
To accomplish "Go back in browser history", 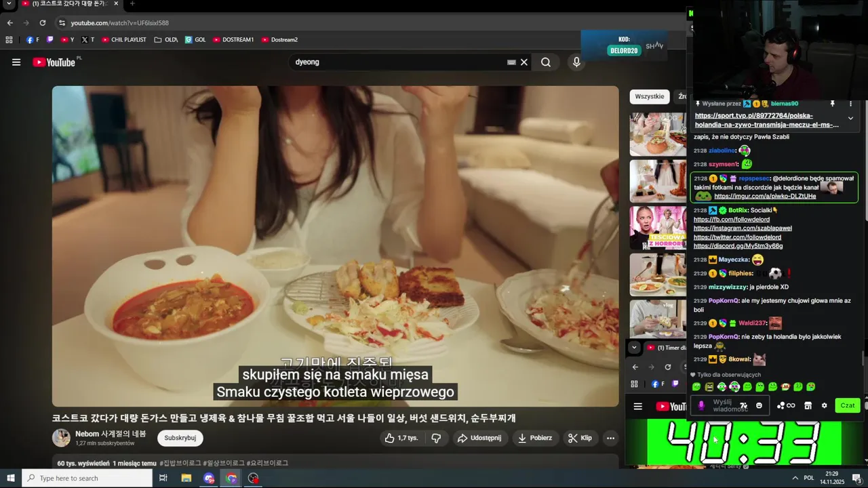I will click(x=9, y=23).
